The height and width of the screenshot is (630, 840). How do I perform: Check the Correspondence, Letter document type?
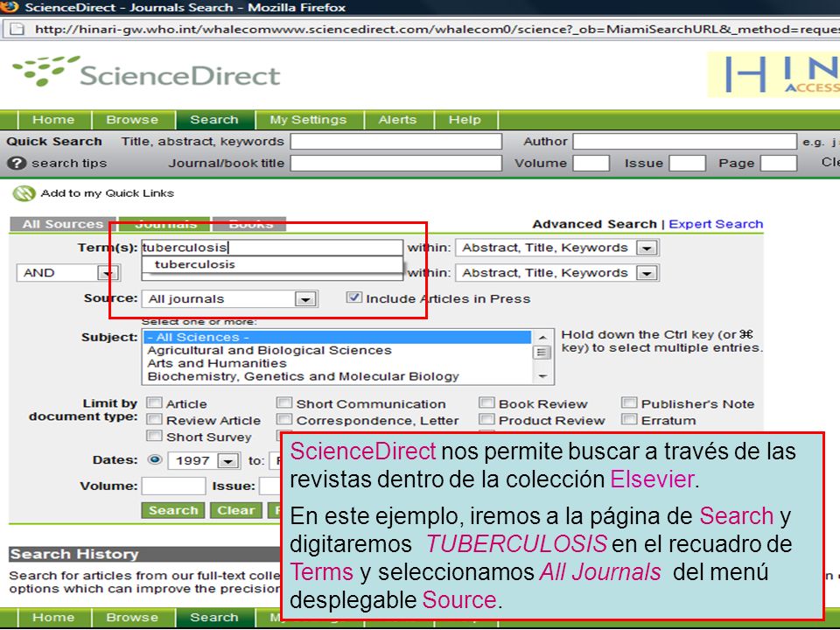click(x=283, y=419)
